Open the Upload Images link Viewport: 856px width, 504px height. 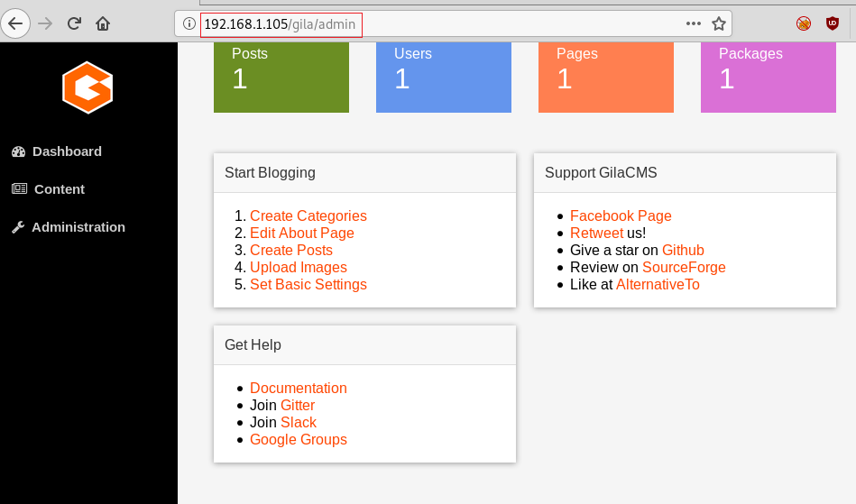(299, 267)
